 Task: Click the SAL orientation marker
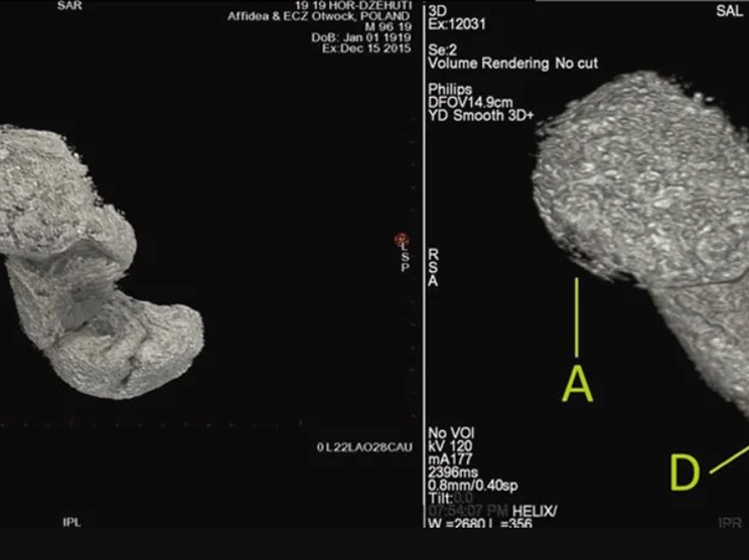(x=729, y=11)
